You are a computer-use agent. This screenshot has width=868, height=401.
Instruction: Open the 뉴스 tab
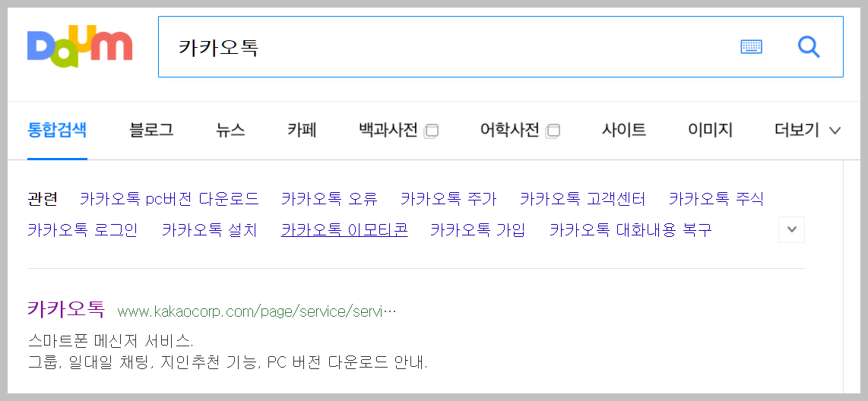pyautogui.click(x=230, y=131)
